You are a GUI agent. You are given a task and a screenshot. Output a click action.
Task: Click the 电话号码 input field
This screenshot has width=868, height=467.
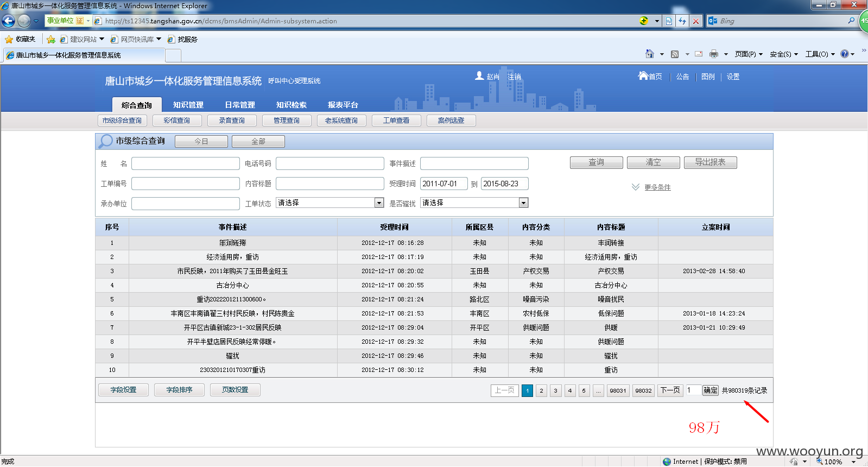(x=330, y=163)
